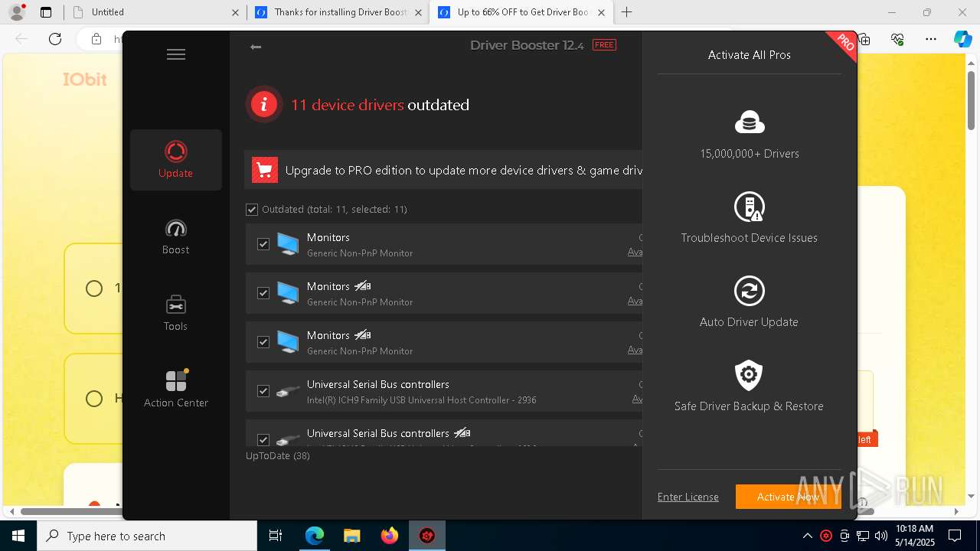980x551 pixels.
Task: Open browser Settings and more menu
Action: [x=931, y=39]
